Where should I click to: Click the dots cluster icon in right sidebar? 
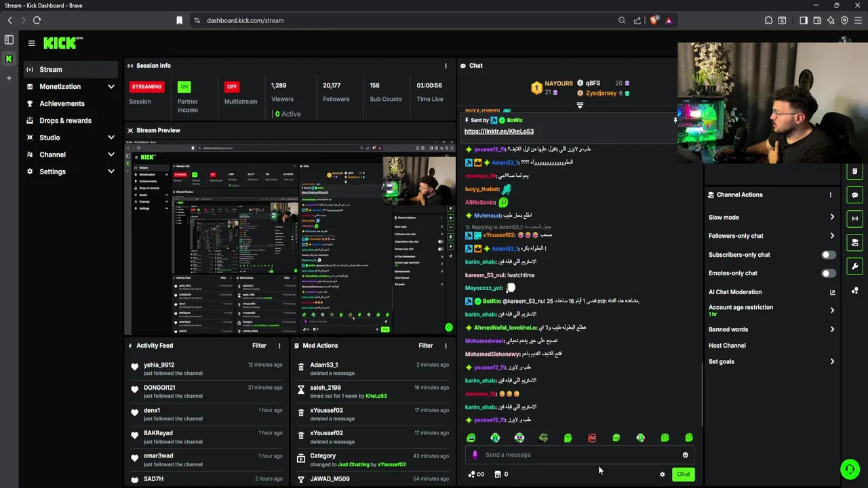[854, 291]
